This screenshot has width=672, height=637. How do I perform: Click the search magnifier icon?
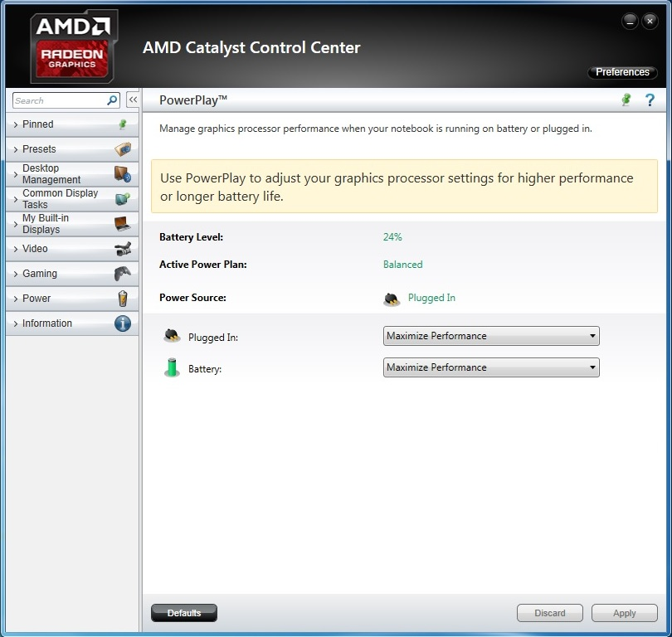click(113, 100)
